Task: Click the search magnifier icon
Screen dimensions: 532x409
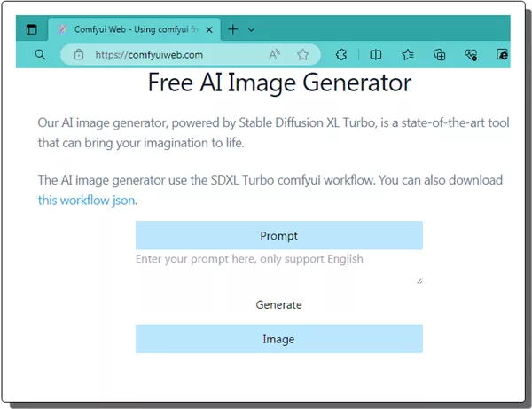Action: pos(40,54)
